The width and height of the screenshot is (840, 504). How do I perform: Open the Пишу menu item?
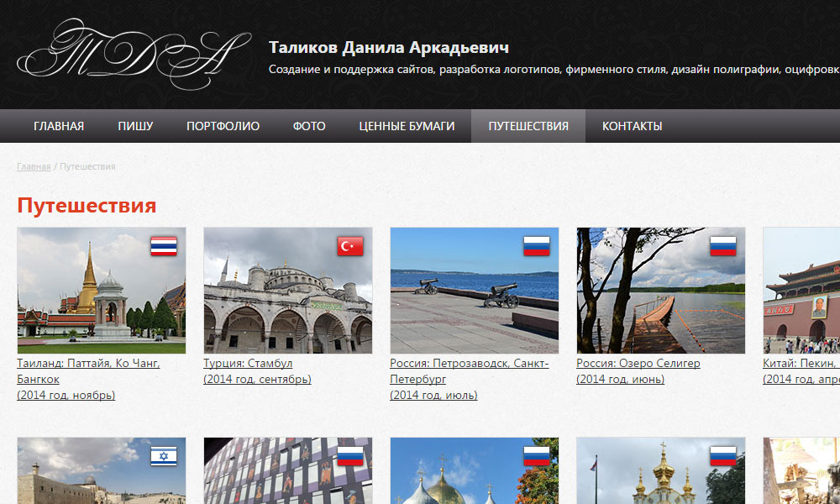click(x=135, y=126)
